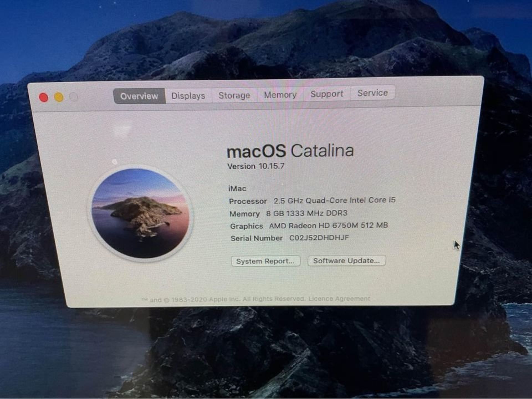This screenshot has width=532, height=399.
Task: Click the Memory label in specs list
Action: pos(245,214)
